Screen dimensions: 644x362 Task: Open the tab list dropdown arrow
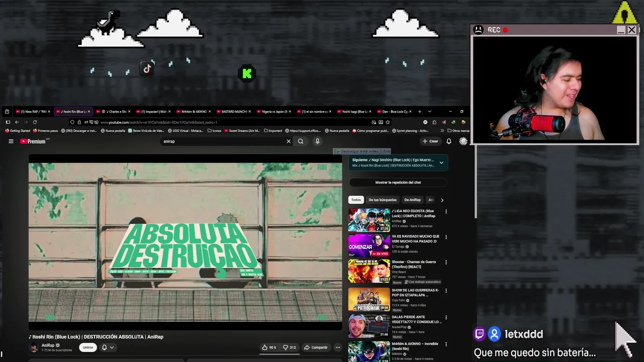click(x=429, y=112)
